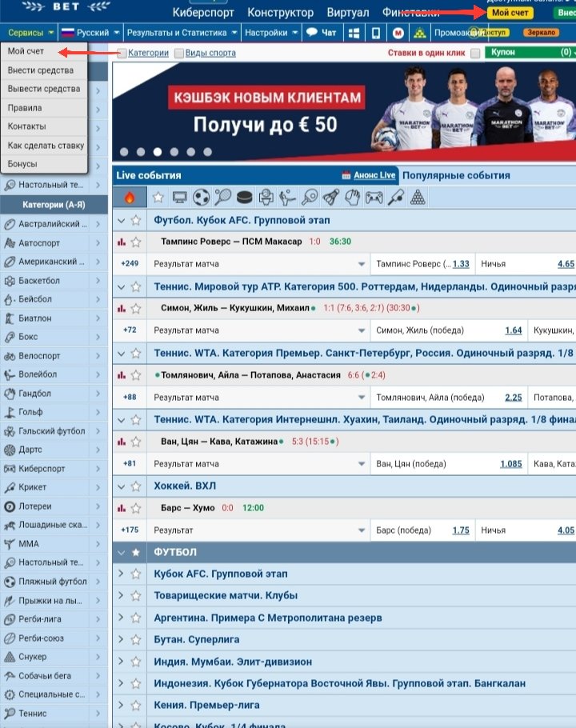Filter live events by TV broadcast icon

[x=180, y=198]
